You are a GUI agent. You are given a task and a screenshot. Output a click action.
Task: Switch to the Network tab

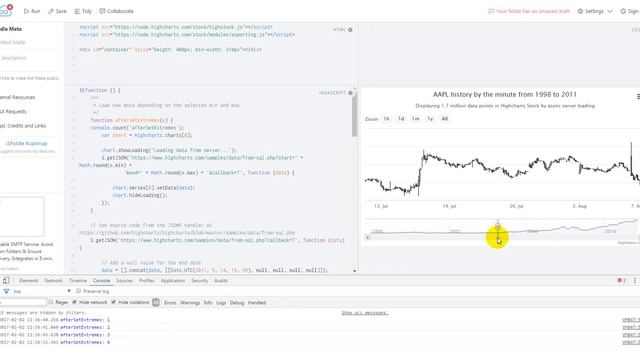coord(53,281)
